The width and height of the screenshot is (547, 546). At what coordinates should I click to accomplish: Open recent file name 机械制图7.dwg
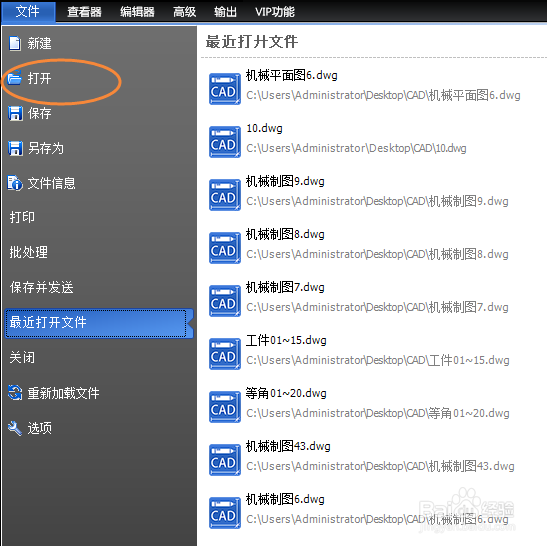pyautogui.click(x=285, y=287)
